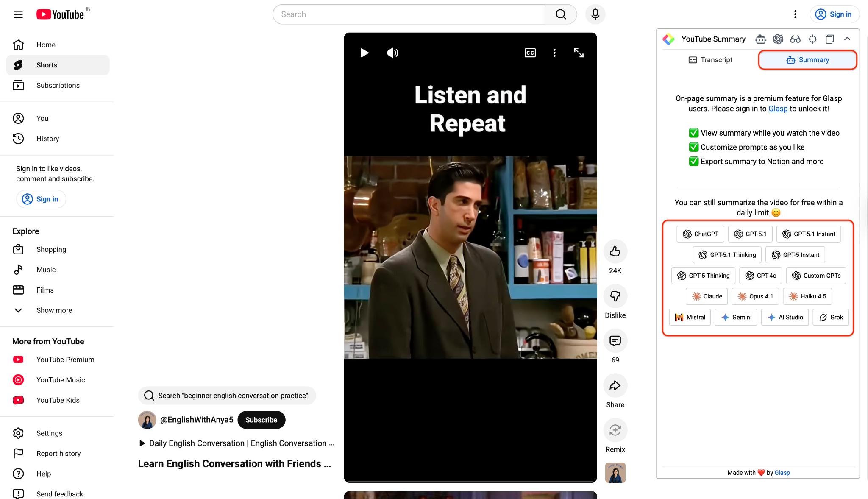The width and height of the screenshot is (868, 499).
Task: Open the video three-dot options menu
Action: [554, 53]
